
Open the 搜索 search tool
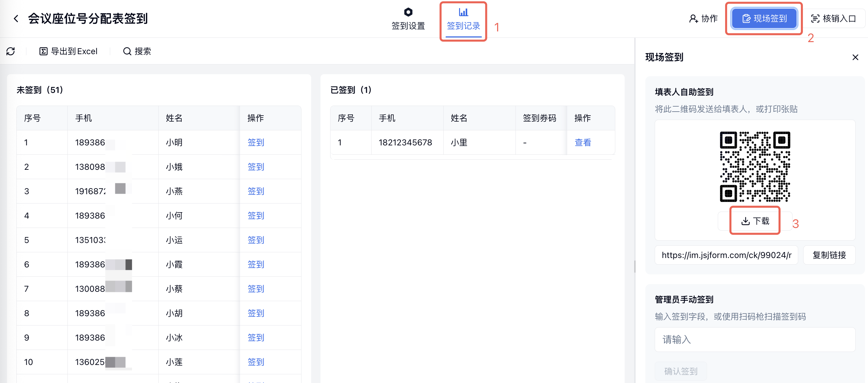pos(137,51)
